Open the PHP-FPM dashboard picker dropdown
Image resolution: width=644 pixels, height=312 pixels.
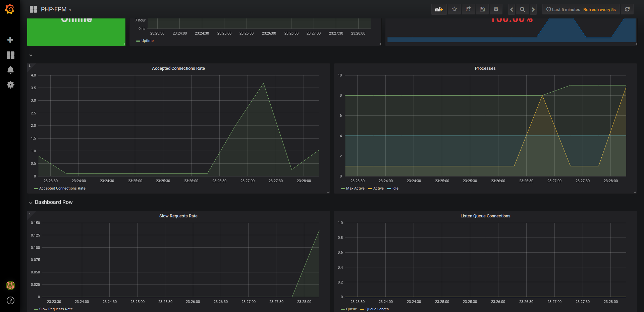coord(56,9)
